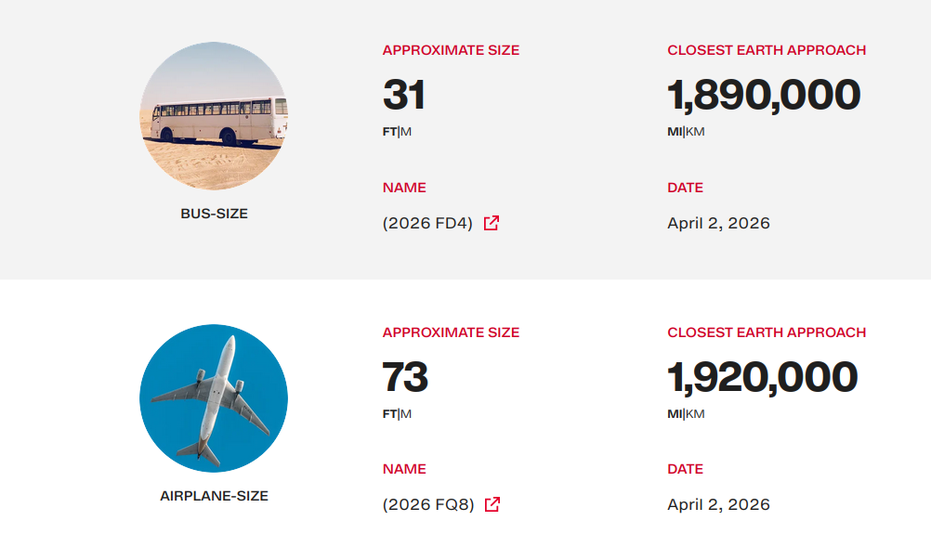The height and width of the screenshot is (560, 931).
Task: Switch bus-size asteroid size to meters (M)
Action: pyautogui.click(x=406, y=132)
